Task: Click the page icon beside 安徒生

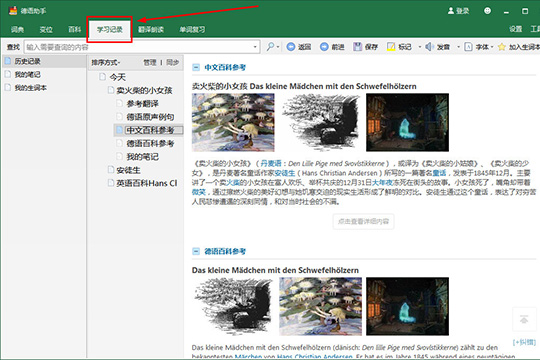Action: point(111,169)
